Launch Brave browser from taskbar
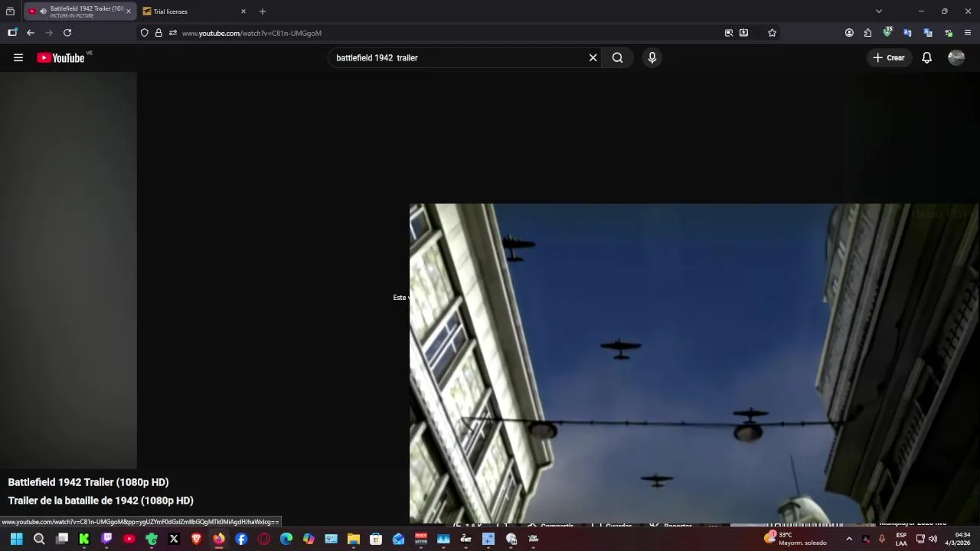Screen dimensions: 980x551 196,539
